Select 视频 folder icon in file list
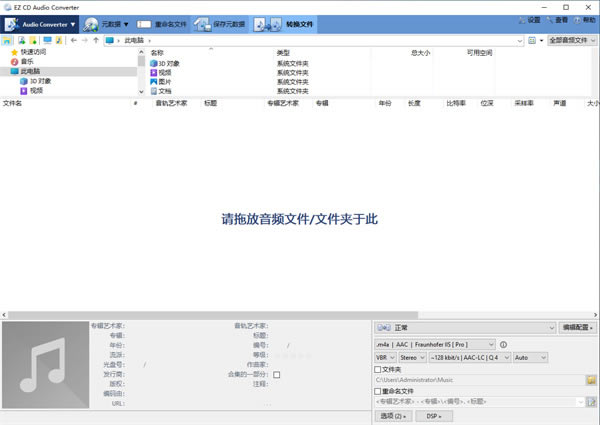Image resolution: width=600 pixels, height=425 pixels. (153, 73)
